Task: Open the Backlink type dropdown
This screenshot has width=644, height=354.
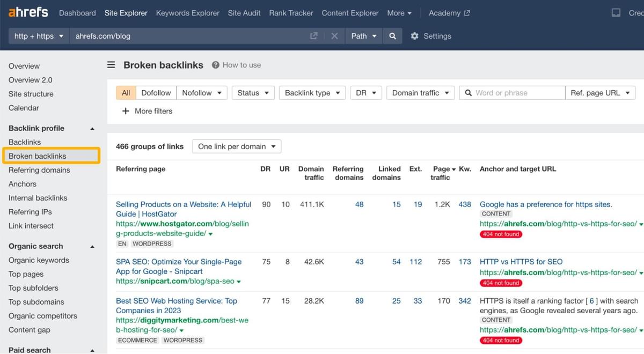Action: [x=312, y=93]
